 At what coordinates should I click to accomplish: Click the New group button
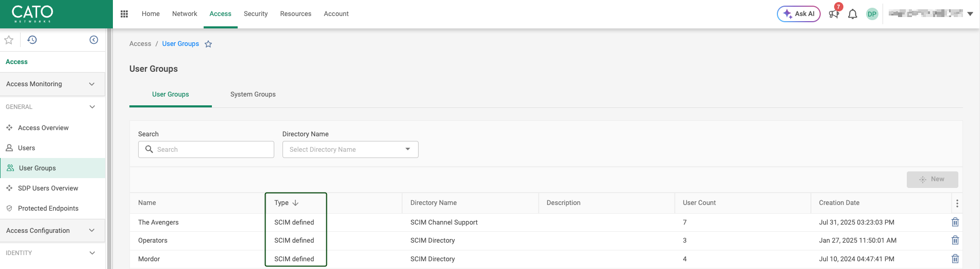(x=933, y=179)
